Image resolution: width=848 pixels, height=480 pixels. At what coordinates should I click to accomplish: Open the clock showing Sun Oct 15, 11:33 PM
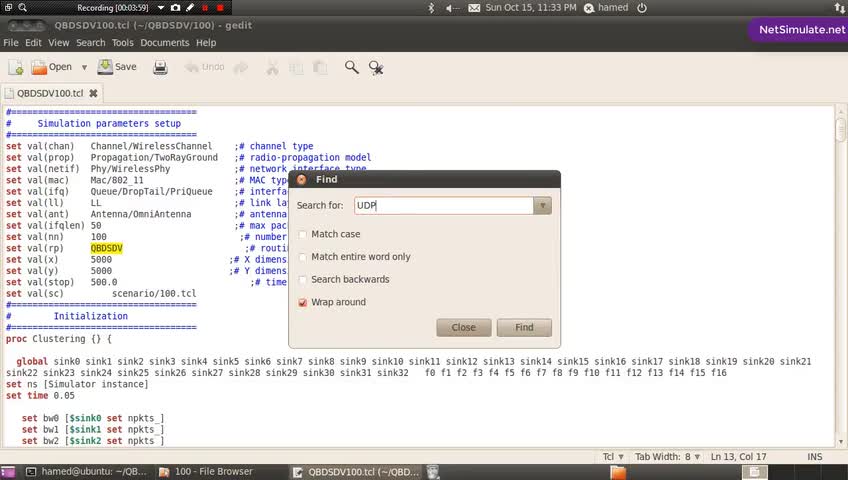(531, 8)
